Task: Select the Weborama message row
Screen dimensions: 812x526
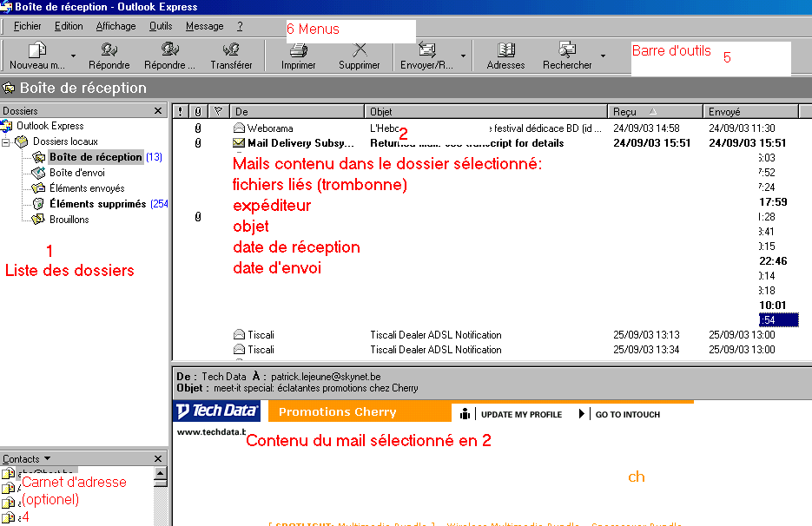Action: pos(485,128)
